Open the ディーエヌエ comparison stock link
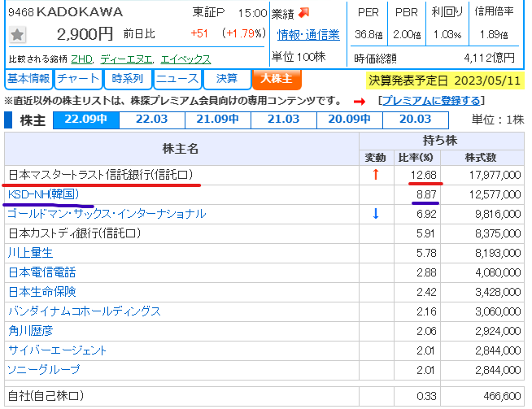The height and width of the screenshot is (409, 532). click(126, 59)
